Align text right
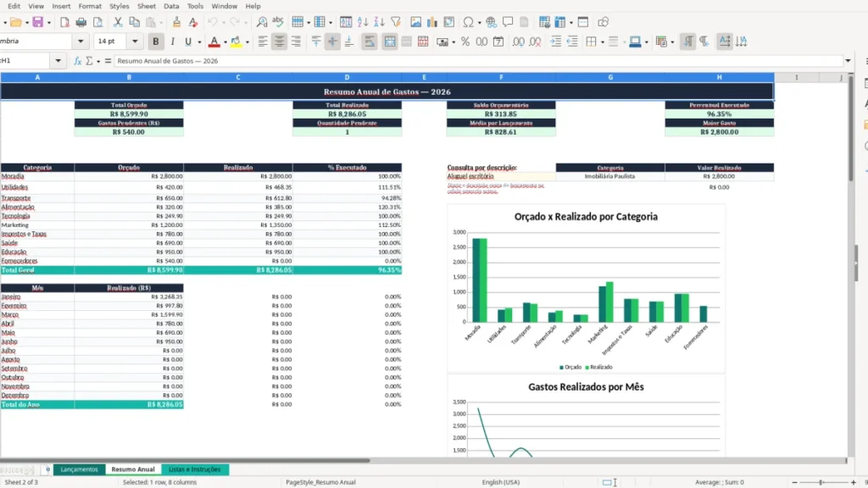This screenshot has width=868, height=488. tap(296, 42)
